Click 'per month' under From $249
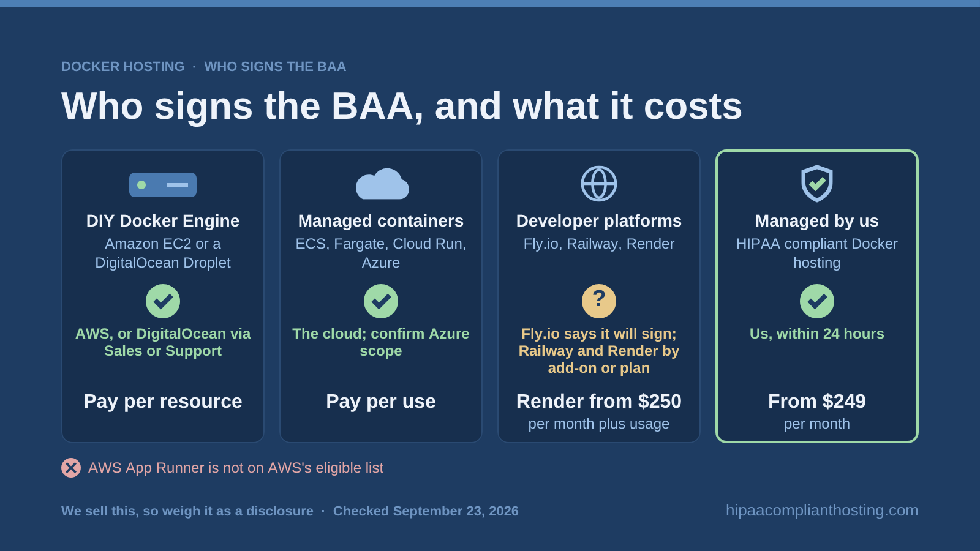Image resolution: width=980 pixels, height=551 pixels. (x=817, y=424)
